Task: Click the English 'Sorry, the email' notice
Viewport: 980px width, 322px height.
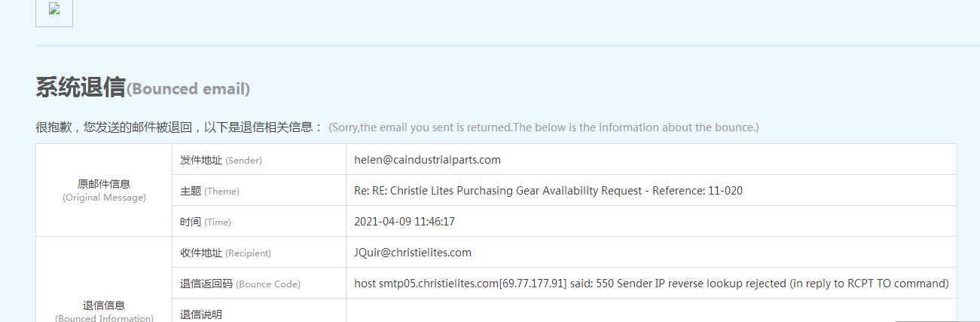Action: pos(543,127)
